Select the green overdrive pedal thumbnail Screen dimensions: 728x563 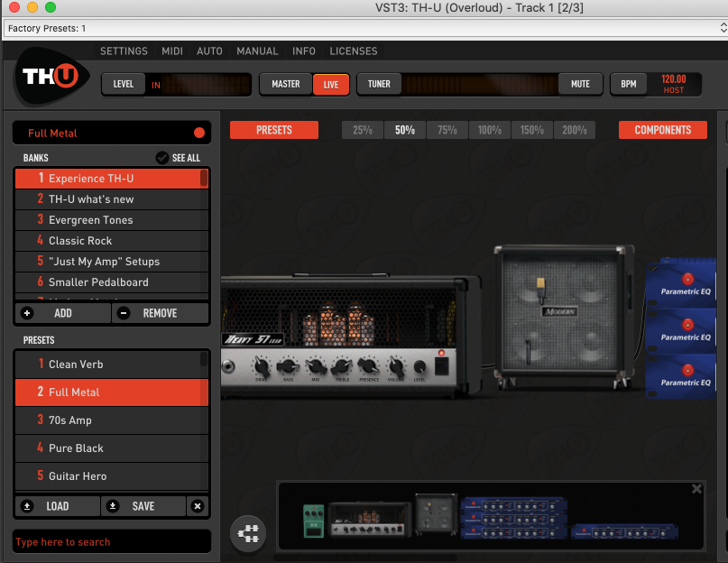(x=313, y=521)
